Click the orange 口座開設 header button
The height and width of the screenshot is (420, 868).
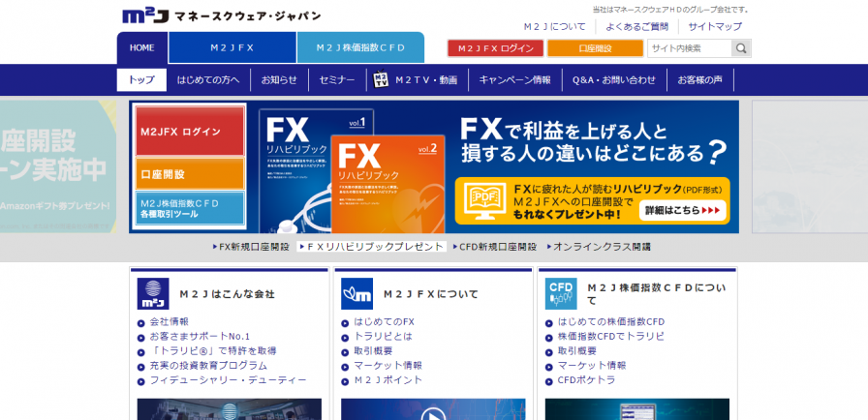click(595, 48)
